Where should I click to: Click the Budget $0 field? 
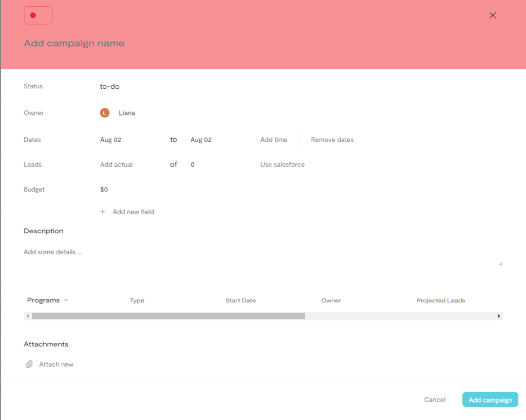pos(104,189)
